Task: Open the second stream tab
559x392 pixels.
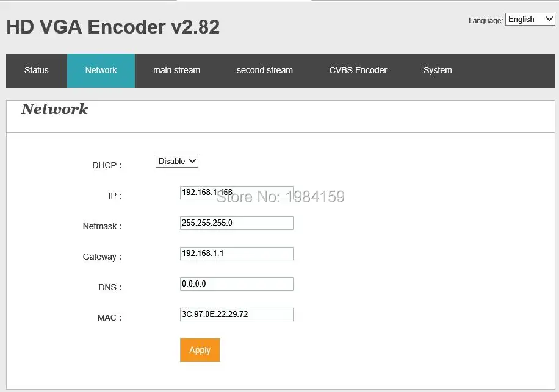Action: (264, 71)
